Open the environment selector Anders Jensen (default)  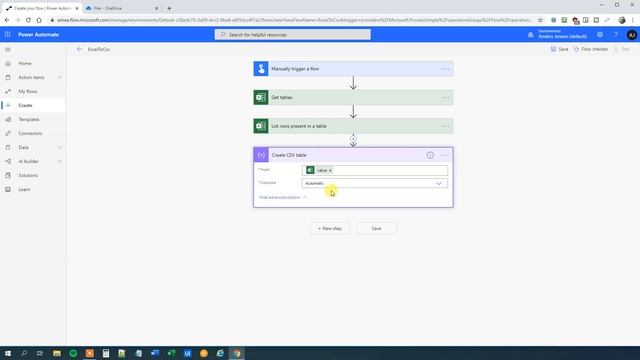click(562, 34)
